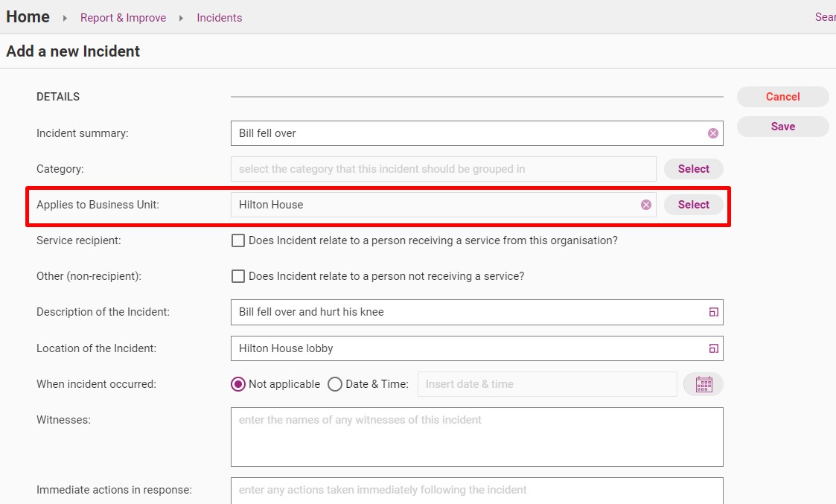This screenshot has width=836, height=504.
Task: Click the 'When incident occurred:' label
Action: [96, 384]
